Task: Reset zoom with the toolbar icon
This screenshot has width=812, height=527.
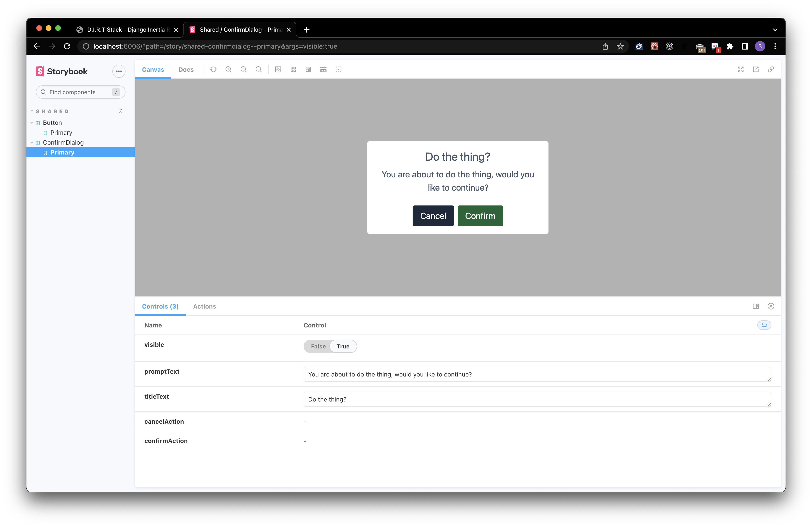Action: [x=259, y=70]
